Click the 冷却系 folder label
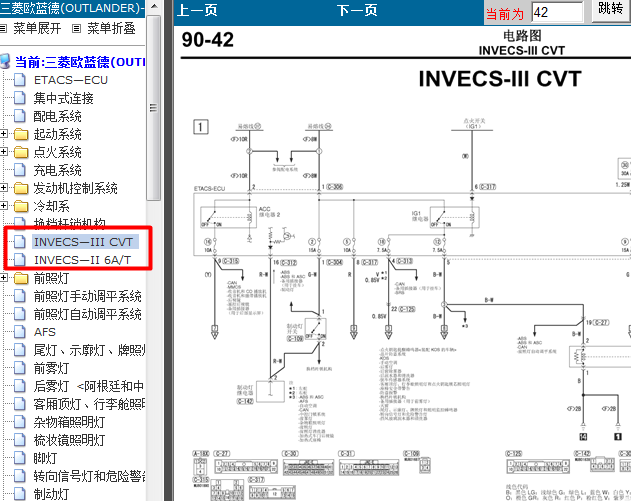Viewport: 631px width, 501px height. 52,206
